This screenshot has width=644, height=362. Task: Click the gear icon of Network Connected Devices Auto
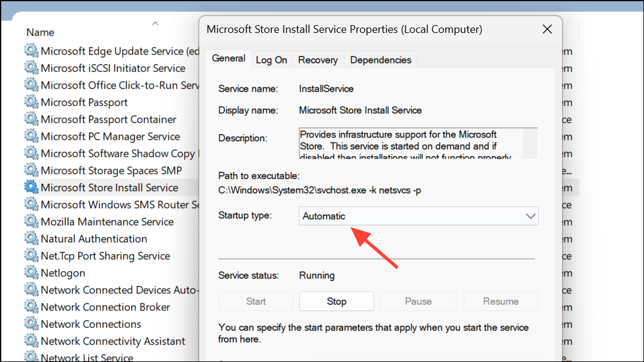[x=31, y=290]
